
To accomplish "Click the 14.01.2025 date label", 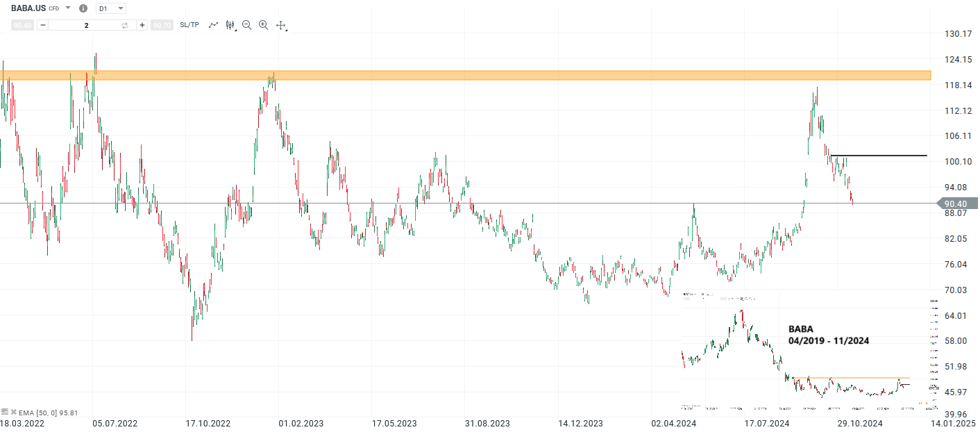I will (953, 422).
